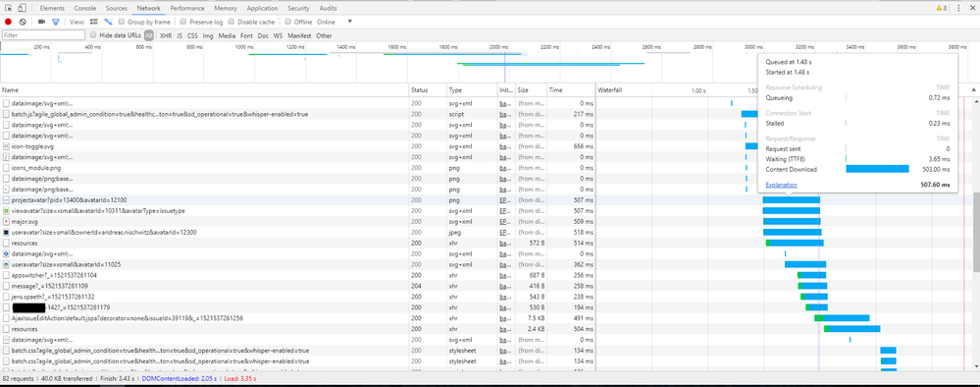980x387 pixels.
Task: Filter requests by Media type
Action: click(227, 35)
